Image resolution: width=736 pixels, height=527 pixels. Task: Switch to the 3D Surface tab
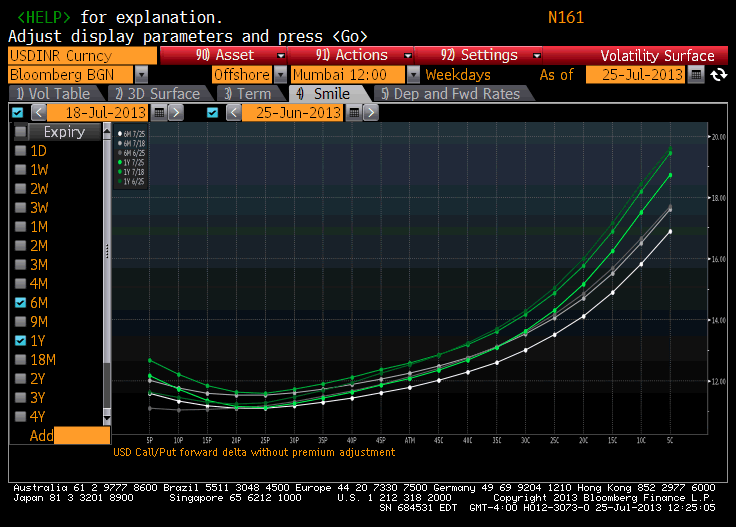pos(158,93)
